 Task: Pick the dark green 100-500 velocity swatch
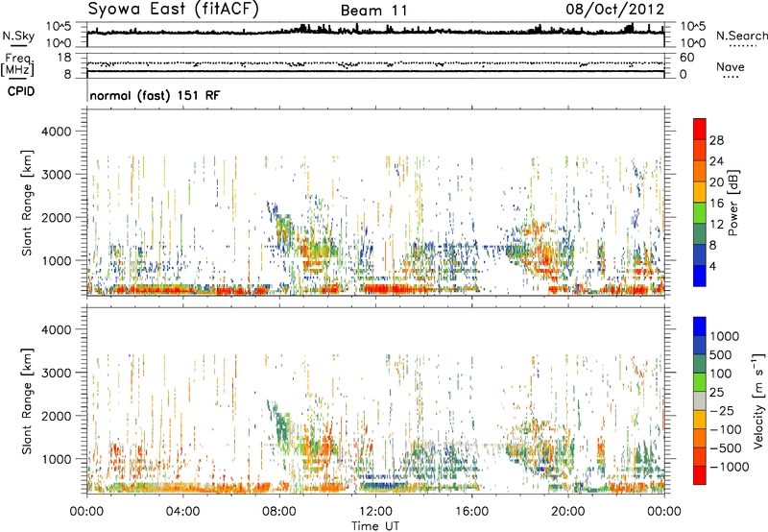coord(700,364)
